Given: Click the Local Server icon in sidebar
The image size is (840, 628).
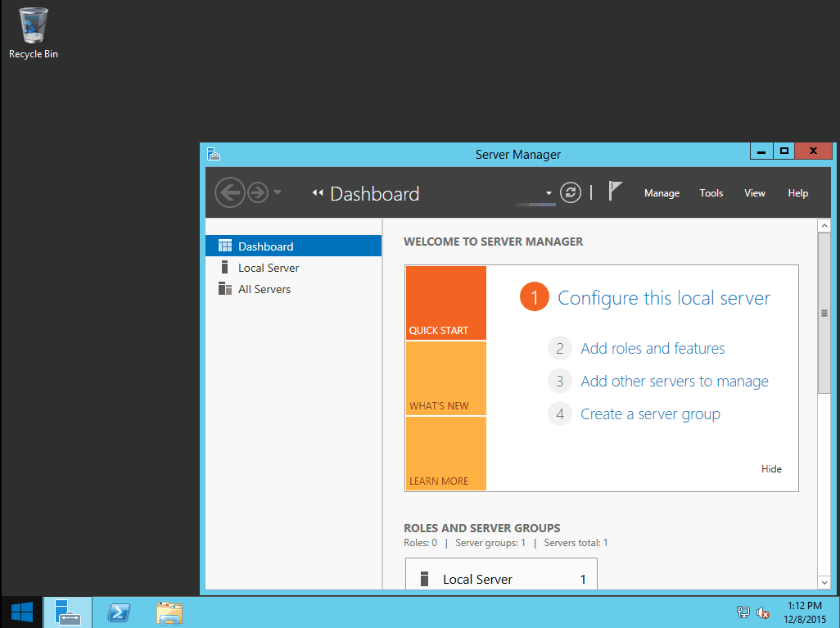Looking at the screenshot, I should pos(225,267).
